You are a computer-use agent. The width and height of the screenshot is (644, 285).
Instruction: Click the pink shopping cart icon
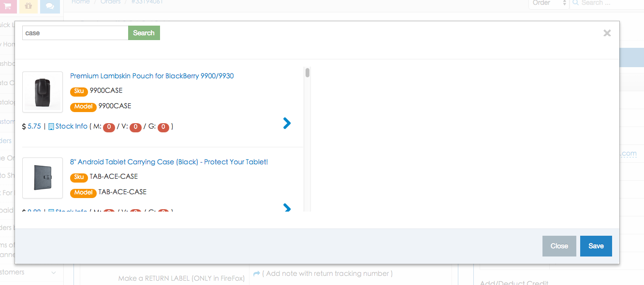pyautogui.click(x=8, y=6)
